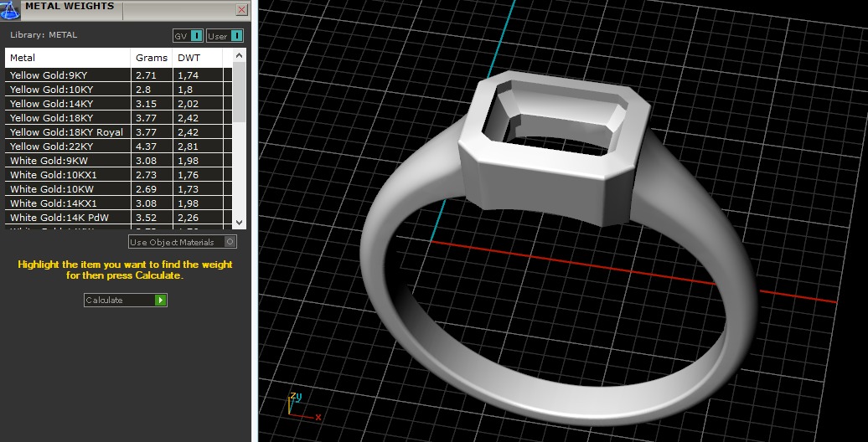Select Yellow Gold:22KY row
The width and height of the screenshot is (868, 442).
[118, 146]
